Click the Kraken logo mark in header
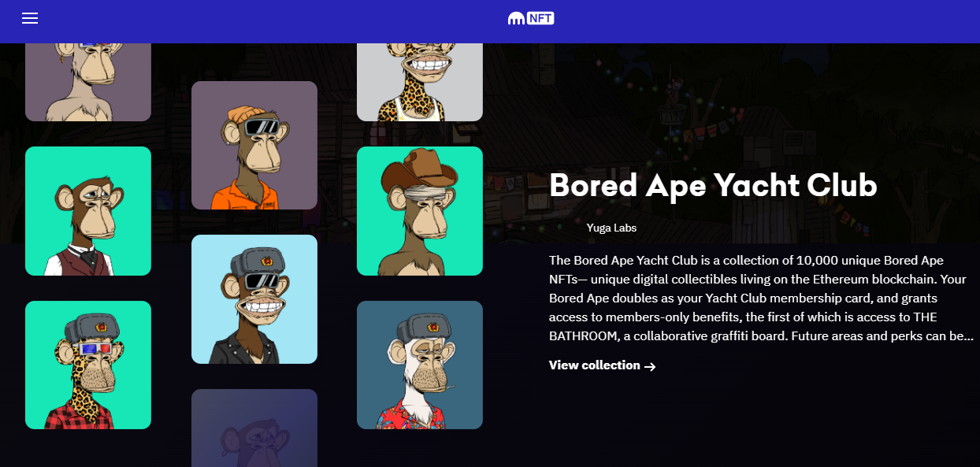This screenshot has width=980, height=467. tap(517, 18)
